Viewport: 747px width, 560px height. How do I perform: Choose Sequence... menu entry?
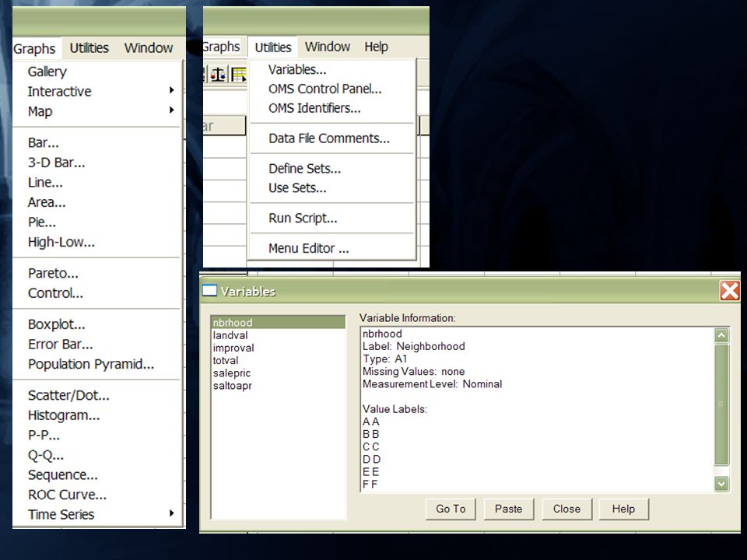63,474
